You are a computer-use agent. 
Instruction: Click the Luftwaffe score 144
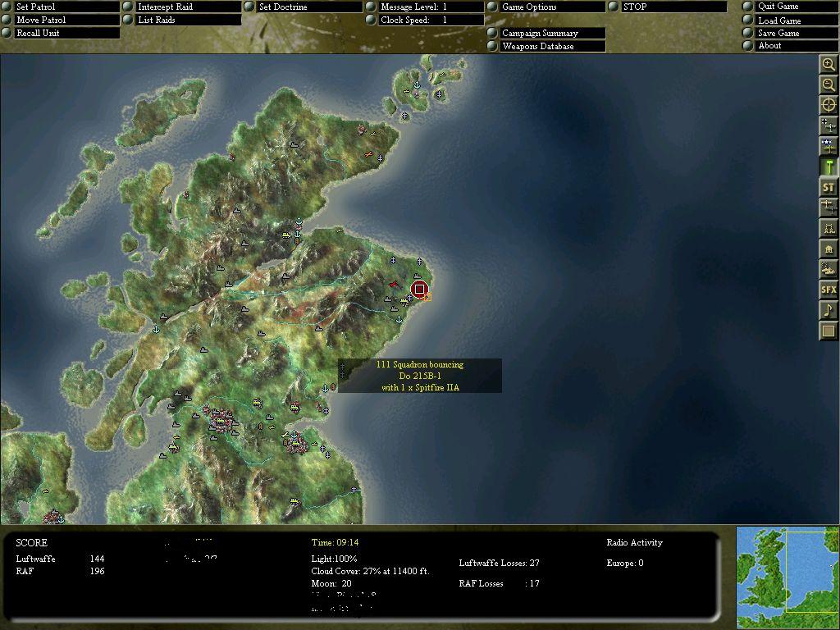point(97,559)
